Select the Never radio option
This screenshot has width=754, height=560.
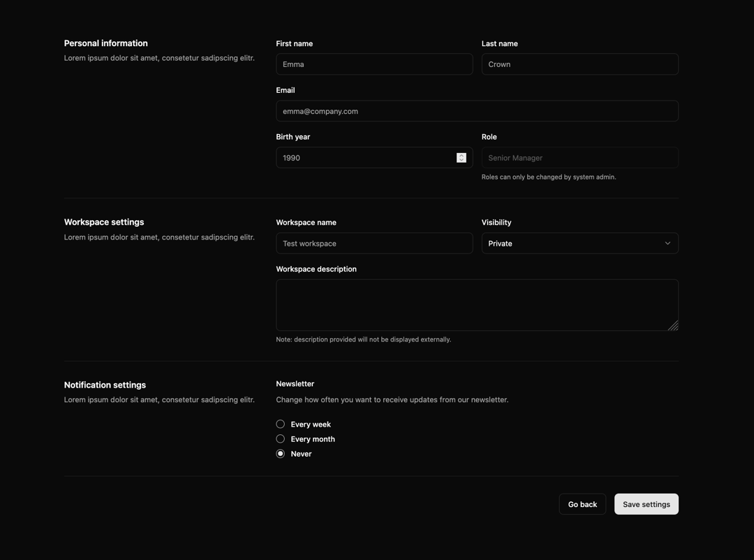point(281,454)
